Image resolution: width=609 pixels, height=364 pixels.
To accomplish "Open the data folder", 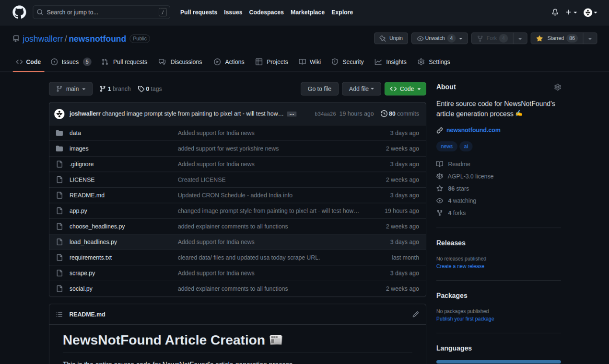I will 75,133.
